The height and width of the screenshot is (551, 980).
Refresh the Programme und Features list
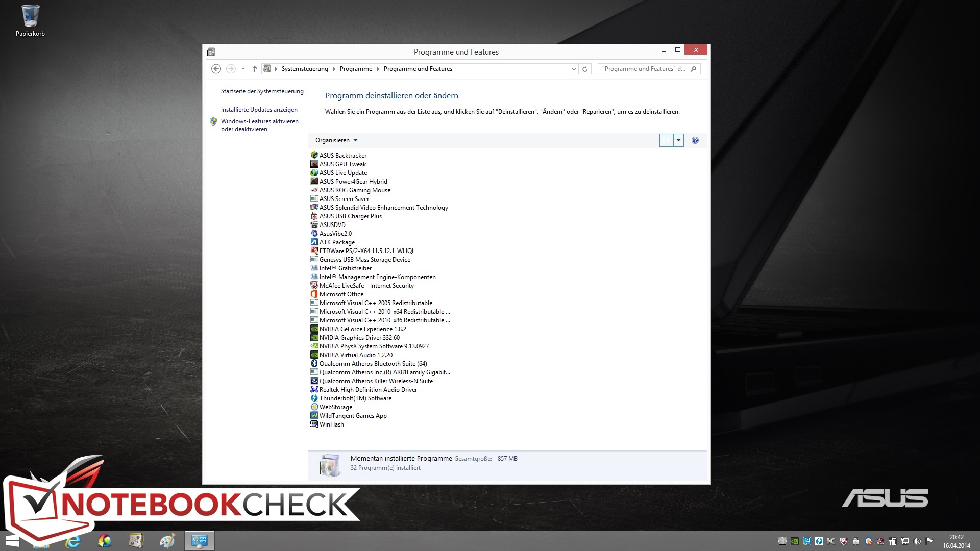coord(585,69)
